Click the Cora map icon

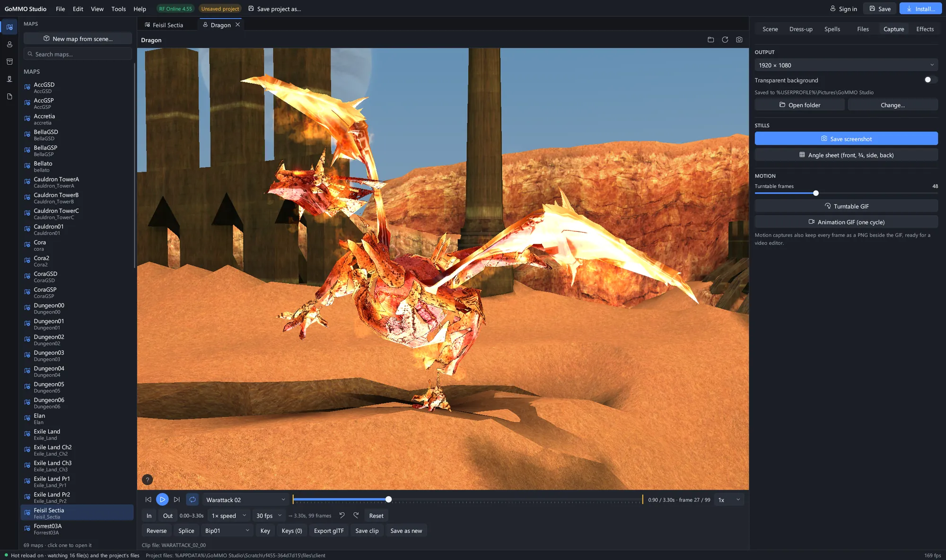[x=27, y=245]
